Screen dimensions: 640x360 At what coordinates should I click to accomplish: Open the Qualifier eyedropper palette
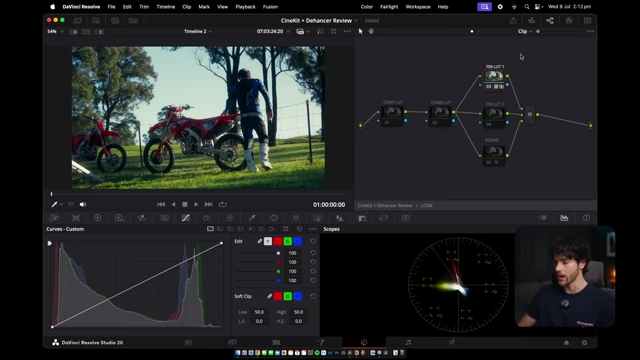252,218
